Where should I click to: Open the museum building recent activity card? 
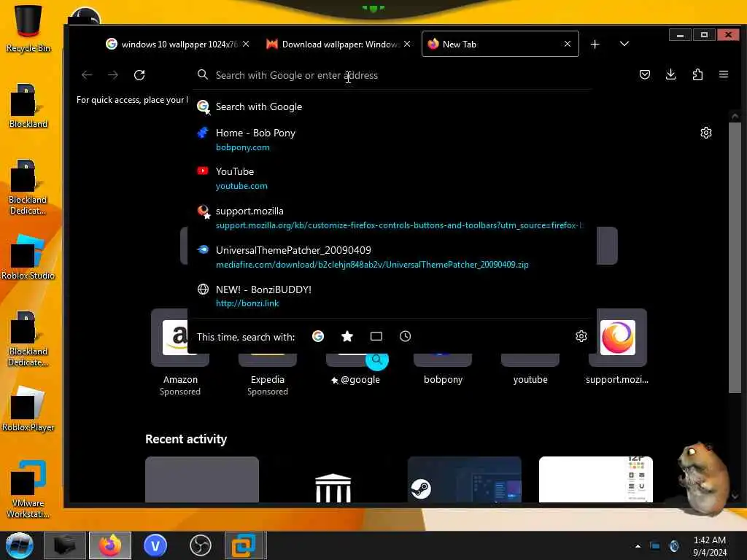(x=333, y=479)
